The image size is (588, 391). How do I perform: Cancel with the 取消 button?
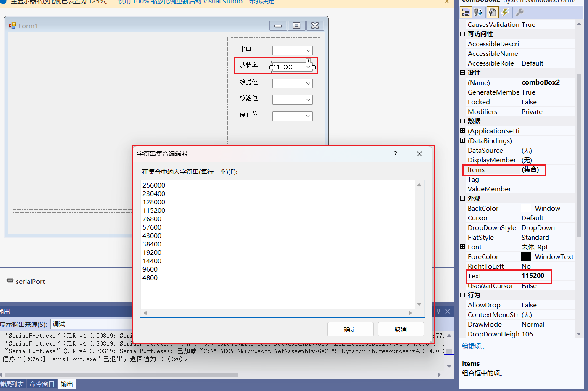(x=401, y=329)
